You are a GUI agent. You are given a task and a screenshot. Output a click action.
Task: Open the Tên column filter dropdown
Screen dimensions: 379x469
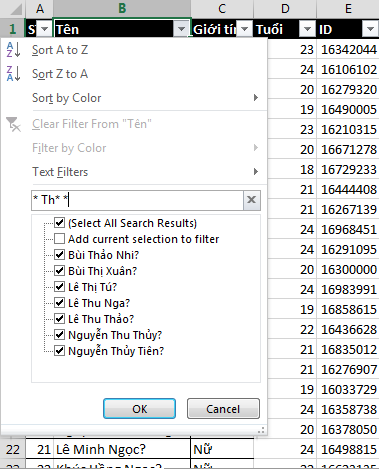(181, 29)
